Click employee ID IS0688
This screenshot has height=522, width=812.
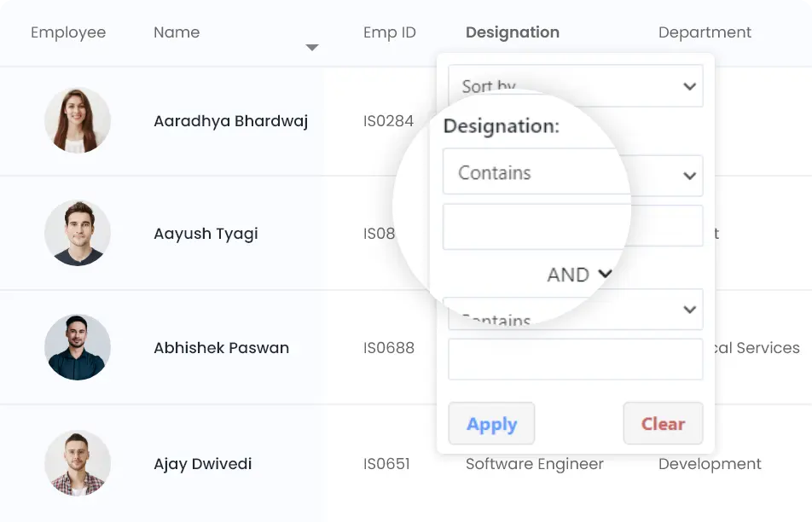pos(388,348)
